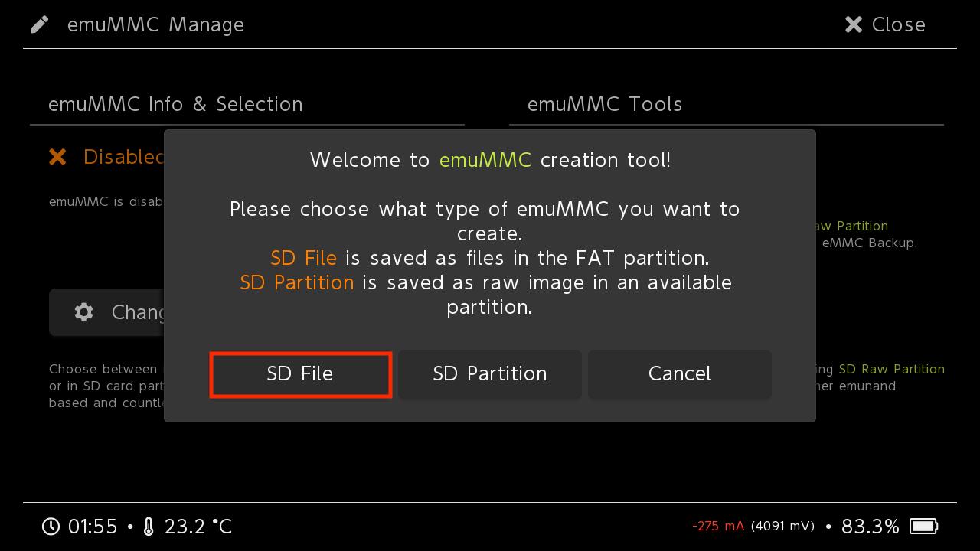Click the battery percentage 83.3% reading
The width and height of the screenshot is (980, 551).
pyautogui.click(x=871, y=526)
